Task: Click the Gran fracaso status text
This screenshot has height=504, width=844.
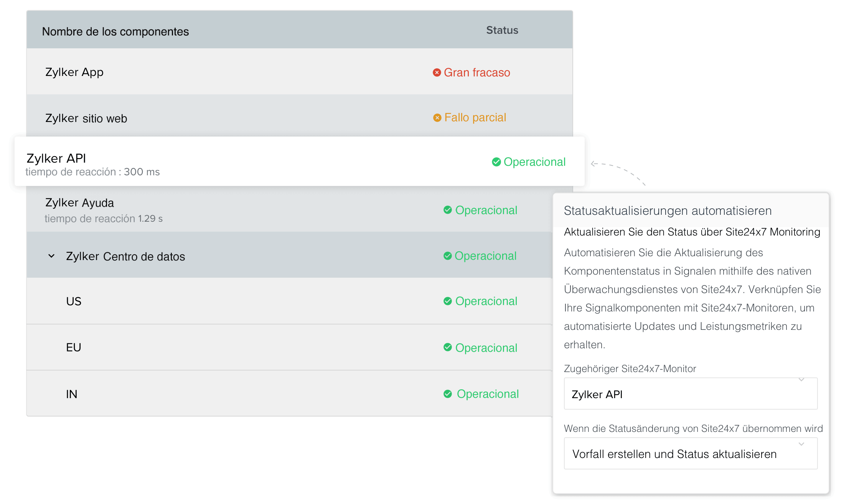Action: pos(477,72)
